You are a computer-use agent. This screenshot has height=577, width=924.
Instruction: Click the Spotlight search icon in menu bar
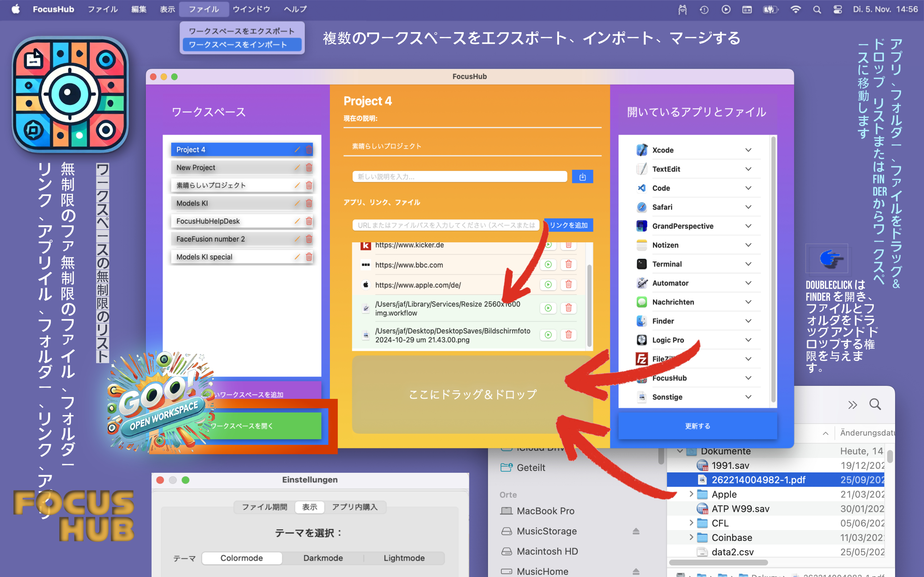[817, 9]
